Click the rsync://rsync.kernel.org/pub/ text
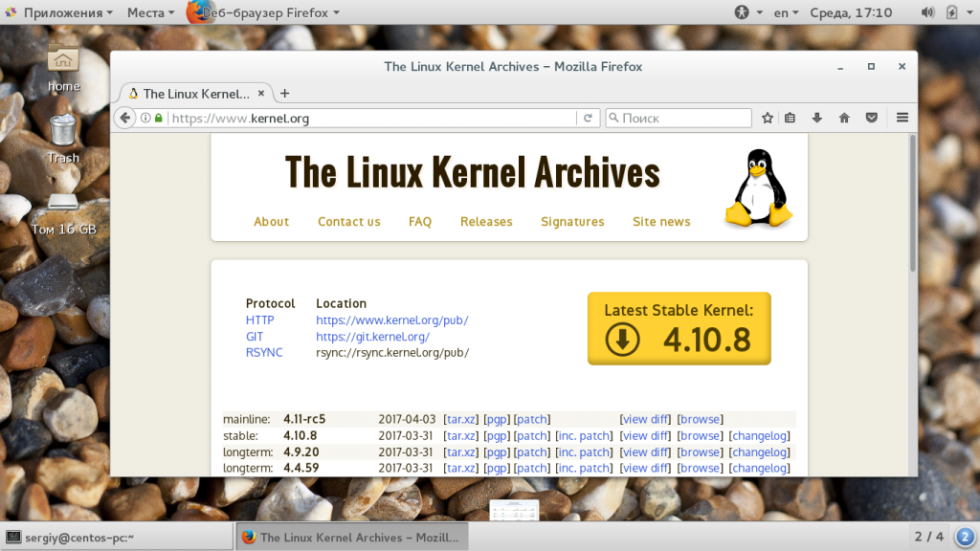This screenshot has height=551, width=980. pos(392,352)
